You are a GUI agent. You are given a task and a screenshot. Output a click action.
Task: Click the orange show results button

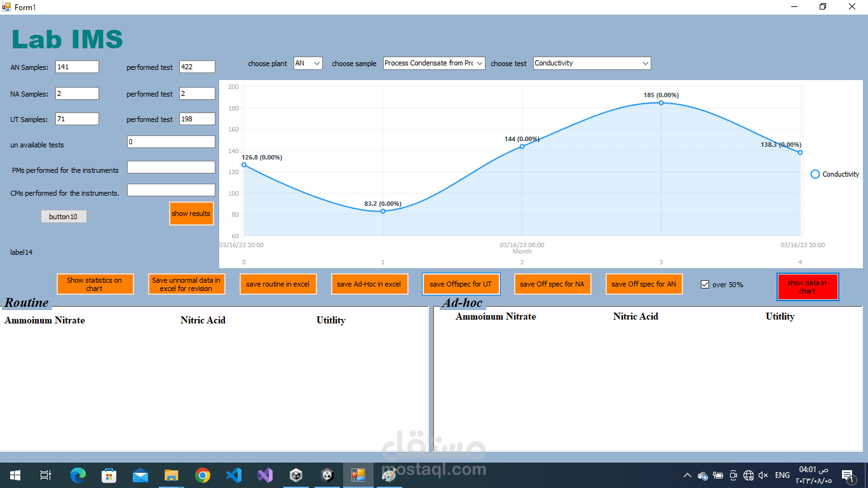191,213
